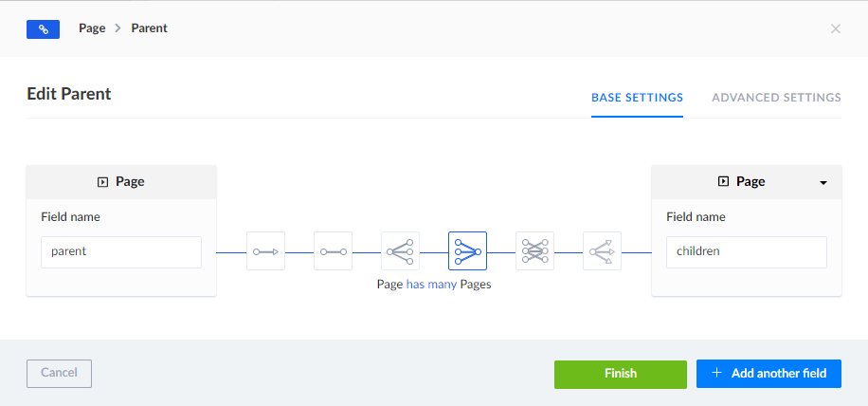Focus the 'children' field name input
This screenshot has width=868, height=406.
747,252
